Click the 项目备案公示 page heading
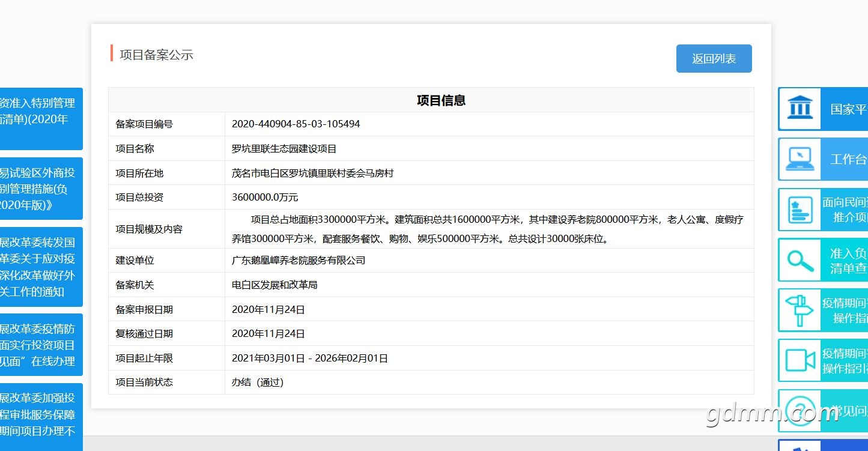Screen dimensions: 868x451 tap(156, 55)
